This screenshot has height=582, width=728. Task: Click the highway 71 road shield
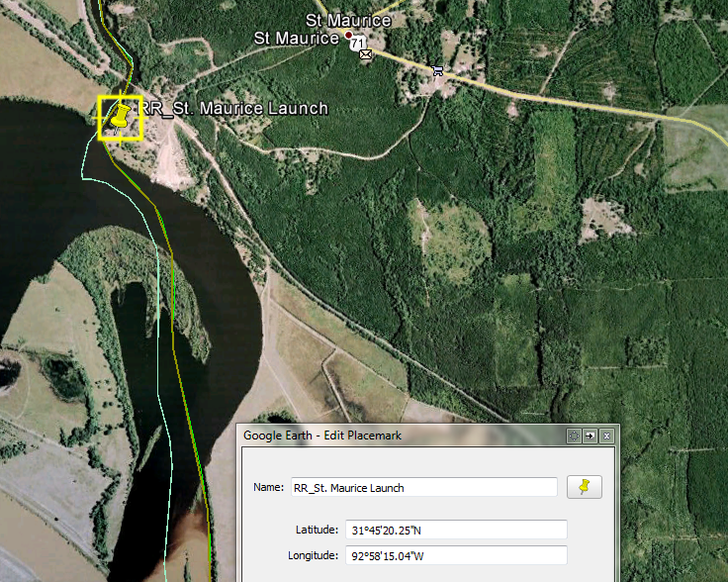coord(356,44)
